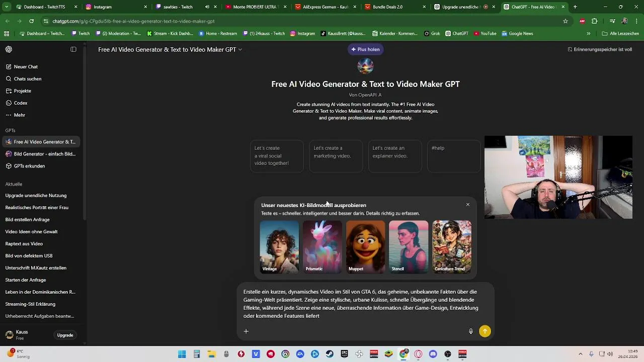Open the Windows Start menu
Viewport: 644px width, 362px height.
click(x=182, y=354)
